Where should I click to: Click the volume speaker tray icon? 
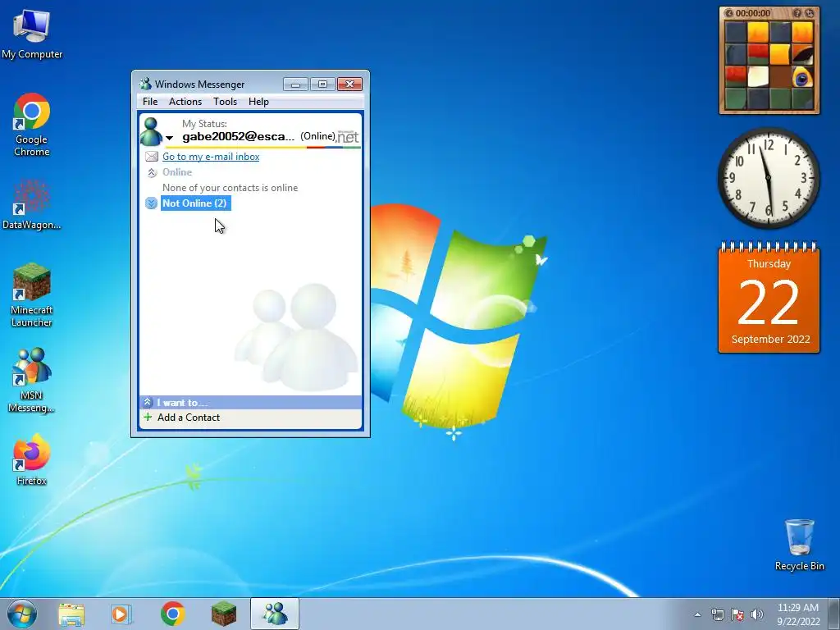(x=757, y=614)
